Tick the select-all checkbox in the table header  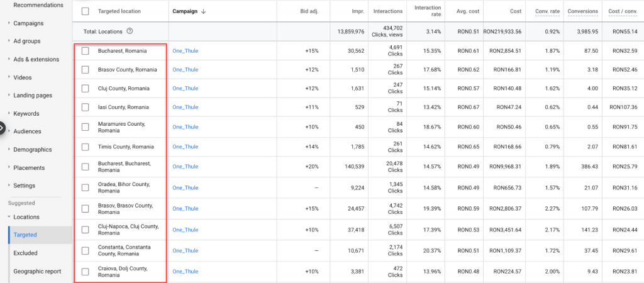pos(86,11)
